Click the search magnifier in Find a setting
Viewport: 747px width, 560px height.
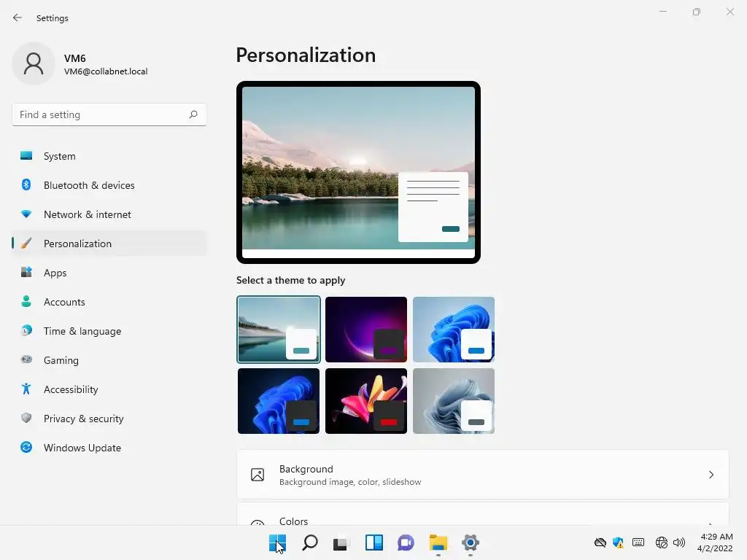tap(193, 114)
